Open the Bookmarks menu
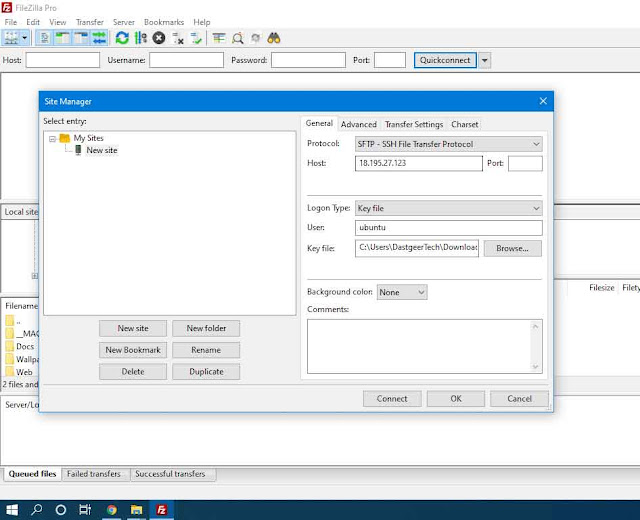This screenshot has width=640, height=520. (x=164, y=22)
